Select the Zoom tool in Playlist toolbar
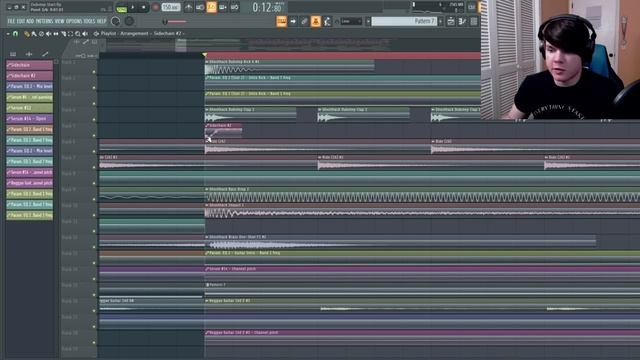 78,34
